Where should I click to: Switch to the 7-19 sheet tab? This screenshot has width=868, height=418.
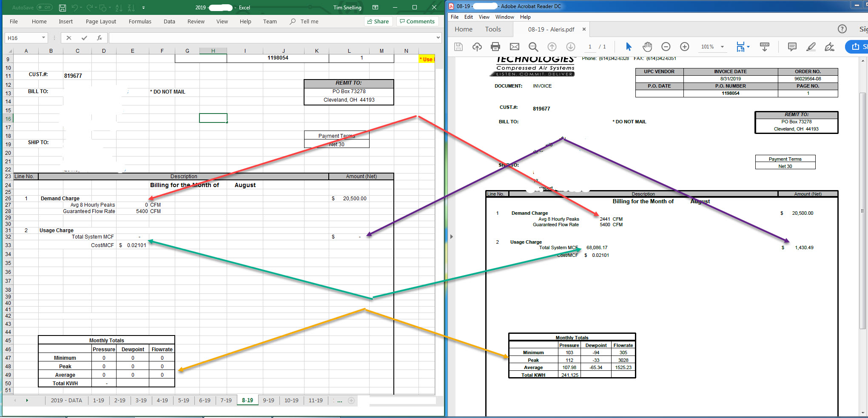pyautogui.click(x=226, y=400)
